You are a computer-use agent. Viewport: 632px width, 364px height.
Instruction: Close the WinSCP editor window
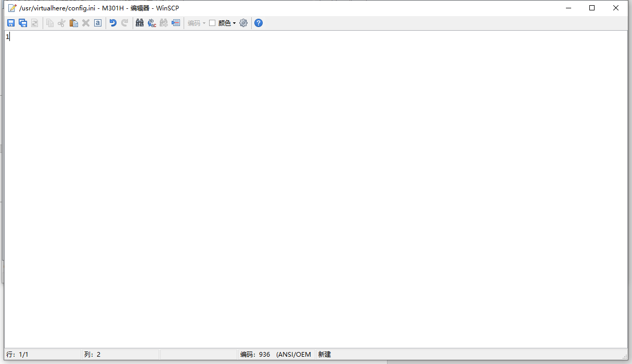point(616,8)
